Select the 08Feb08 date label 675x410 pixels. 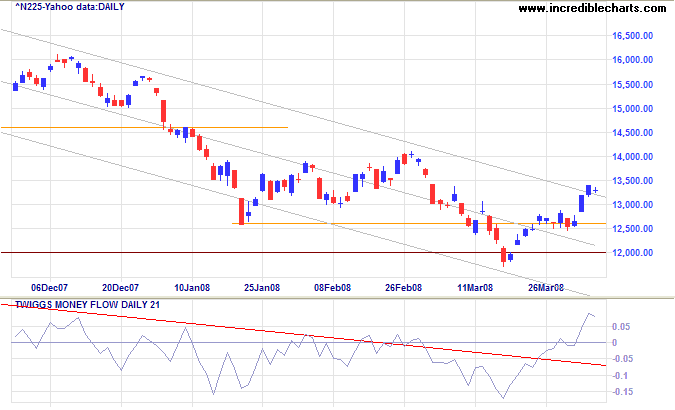click(x=332, y=287)
